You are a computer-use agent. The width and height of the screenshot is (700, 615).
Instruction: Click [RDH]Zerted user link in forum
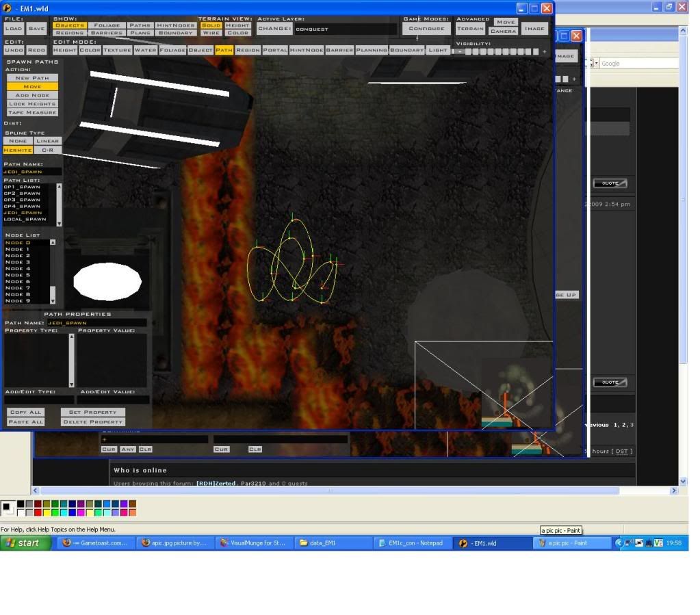216,483
